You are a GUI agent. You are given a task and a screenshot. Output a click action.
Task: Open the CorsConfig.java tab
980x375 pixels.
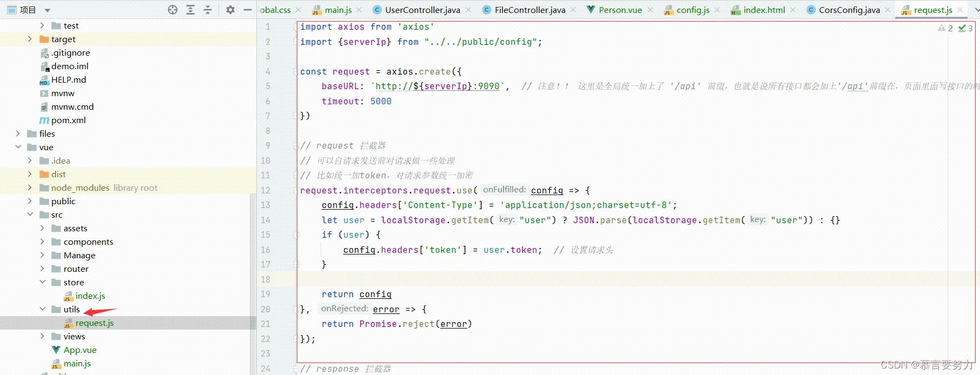(849, 10)
